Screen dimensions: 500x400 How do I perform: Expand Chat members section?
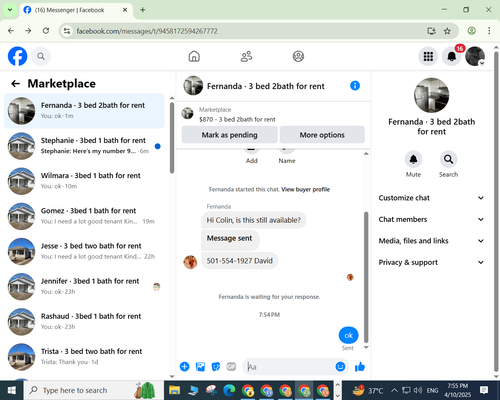[431, 219]
